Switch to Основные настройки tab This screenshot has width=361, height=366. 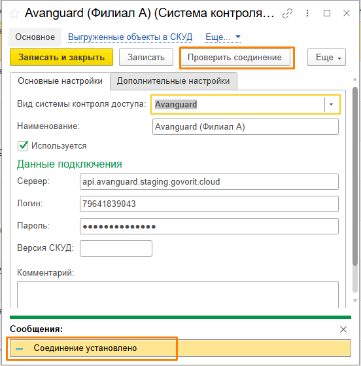tap(60, 81)
